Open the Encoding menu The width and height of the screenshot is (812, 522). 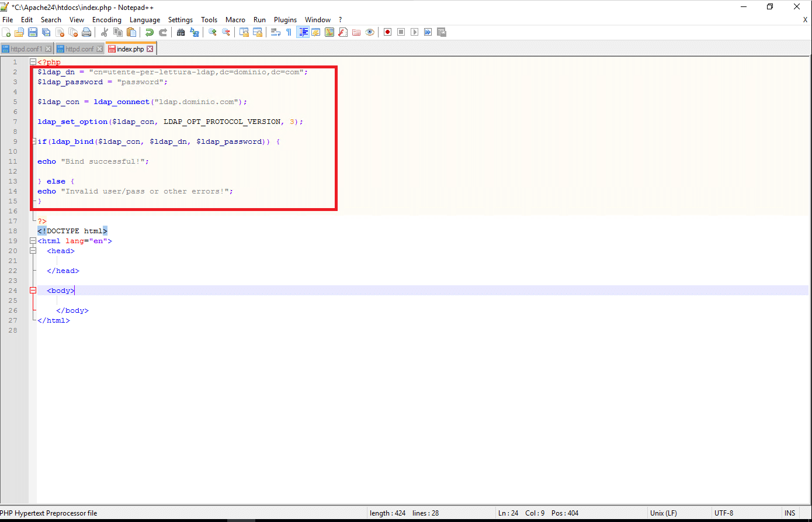107,20
